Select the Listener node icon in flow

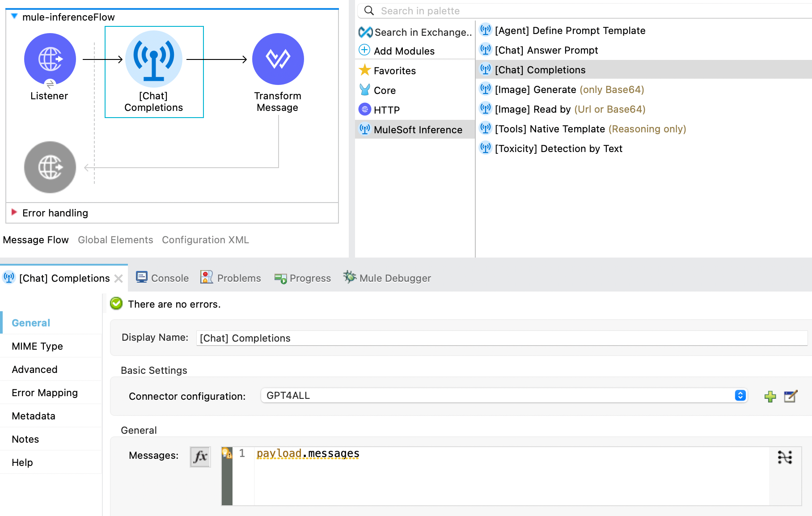pyautogui.click(x=50, y=59)
